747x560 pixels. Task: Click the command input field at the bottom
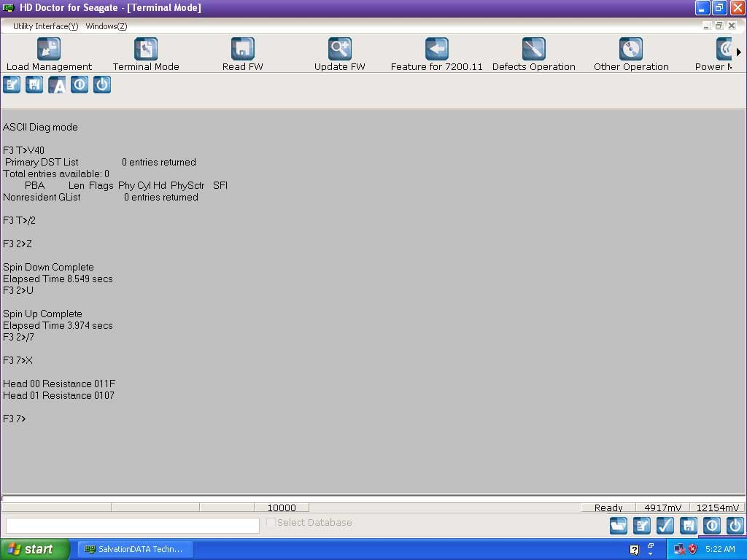(133, 526)
